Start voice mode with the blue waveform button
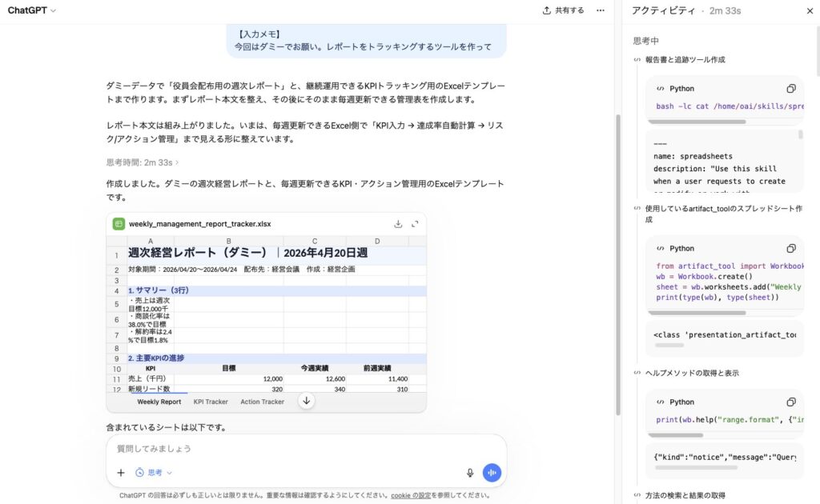Image resolution: width=820 pixels, height=504 pixels. coord(492,473)
